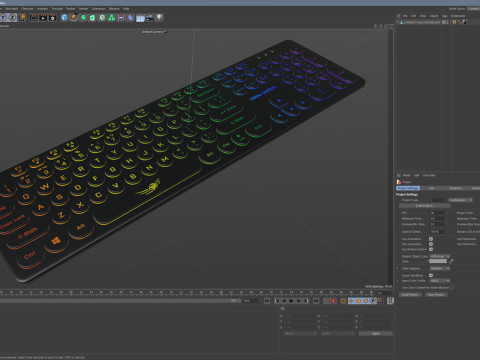
Task: Open the Coordinates panel hamburger menu
Action: 282,308
